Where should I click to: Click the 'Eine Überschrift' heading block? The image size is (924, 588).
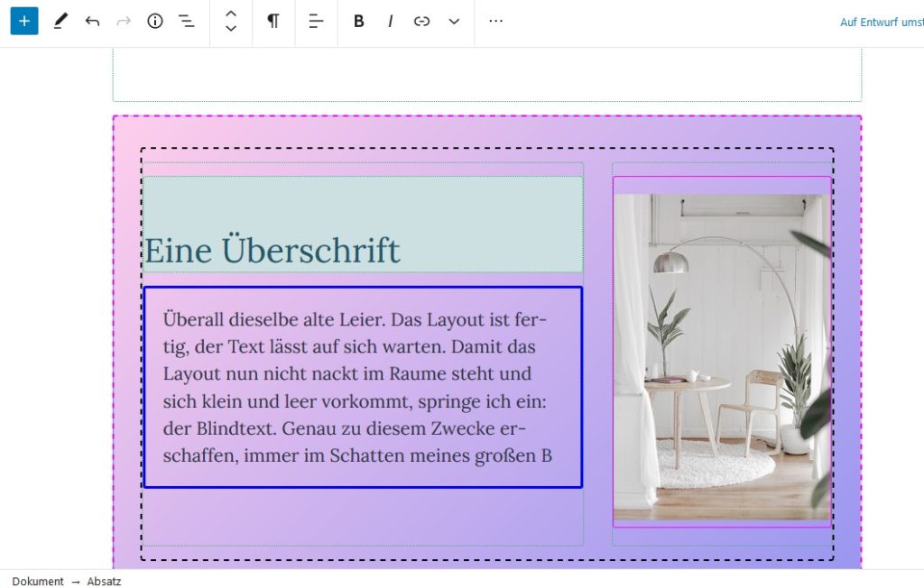click(x=273, y=251)
